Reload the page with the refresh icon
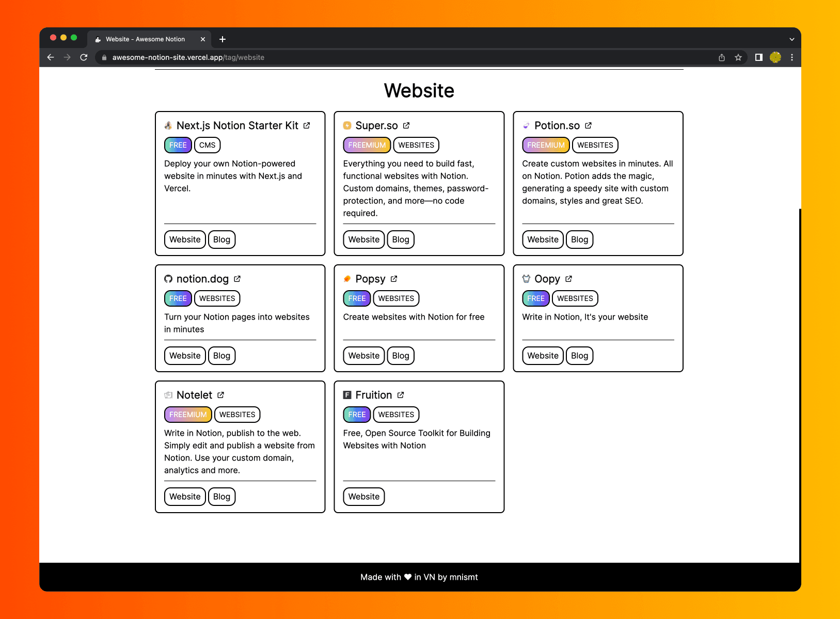This screenshot has height=619, width=840. 84,57
